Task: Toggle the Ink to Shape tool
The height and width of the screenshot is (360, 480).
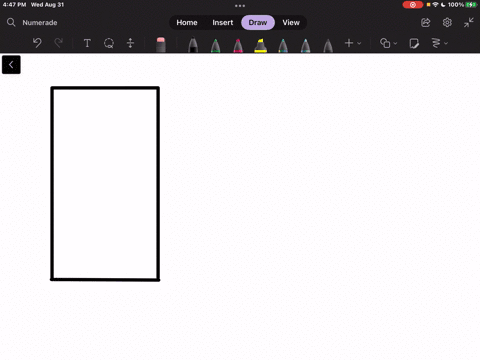Action: 436,43
